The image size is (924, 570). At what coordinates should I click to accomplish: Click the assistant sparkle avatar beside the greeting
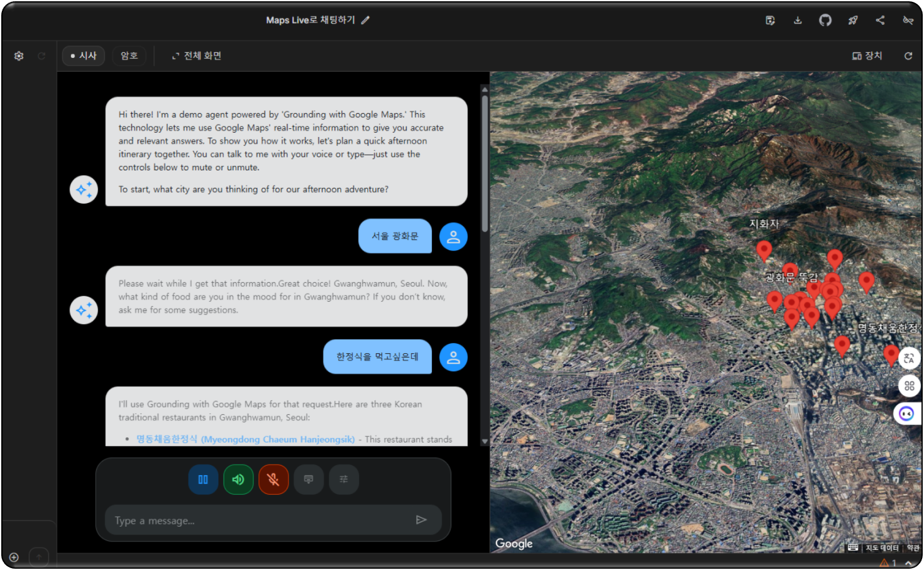84,189
